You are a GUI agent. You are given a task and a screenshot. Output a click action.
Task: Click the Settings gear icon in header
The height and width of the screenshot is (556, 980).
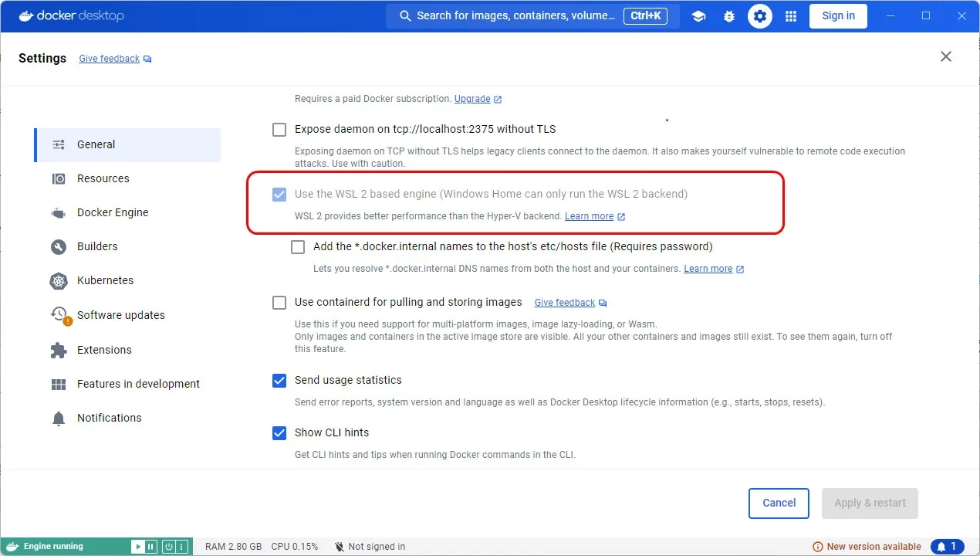coord(760,16)
